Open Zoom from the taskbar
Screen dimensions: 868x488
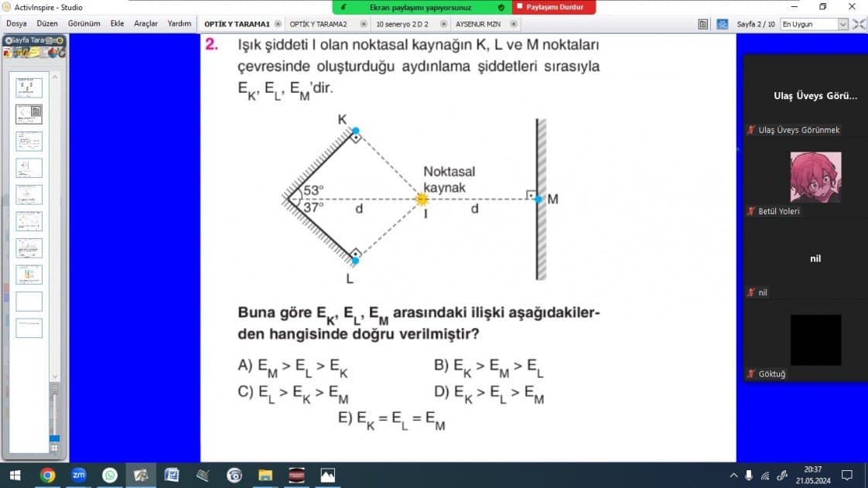pyautogui.click(x=79, y=476)
